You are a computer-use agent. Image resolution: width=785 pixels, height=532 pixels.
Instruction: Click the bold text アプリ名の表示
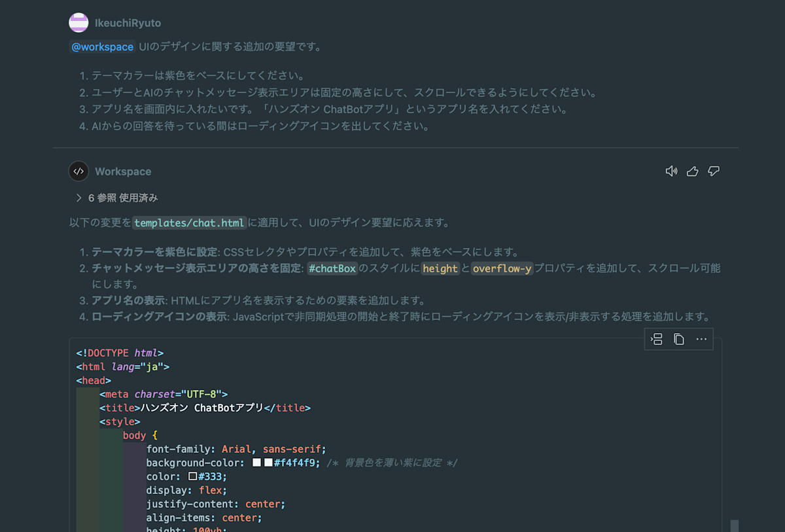click(128, 301)
